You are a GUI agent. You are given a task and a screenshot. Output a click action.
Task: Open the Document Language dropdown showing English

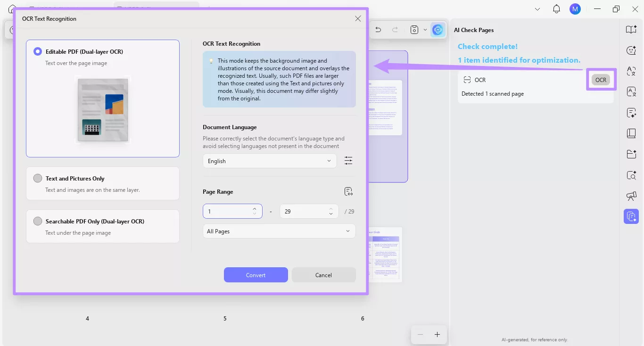[270, 161]
